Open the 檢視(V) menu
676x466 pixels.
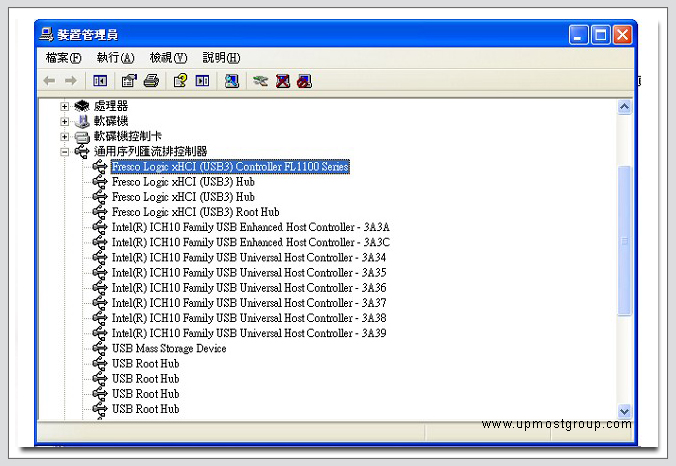pos(168,57)
